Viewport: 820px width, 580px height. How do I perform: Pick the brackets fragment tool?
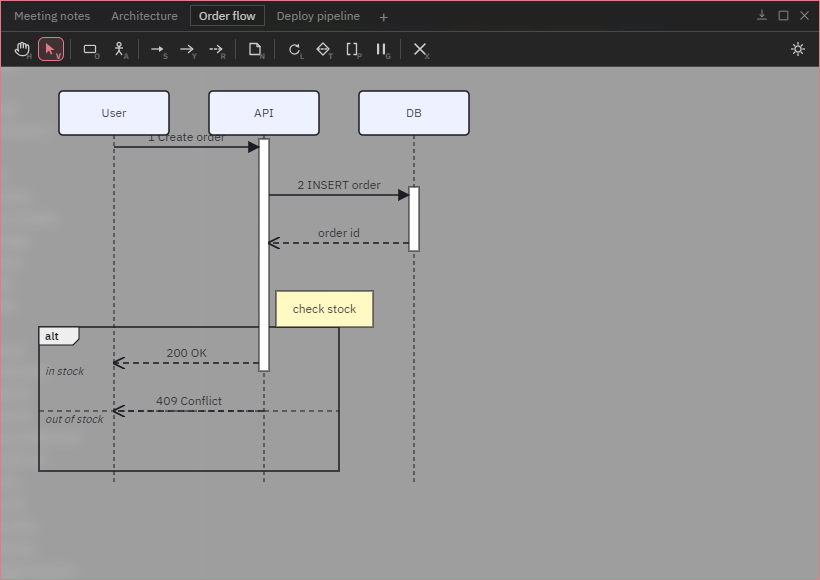pos(353,49)
